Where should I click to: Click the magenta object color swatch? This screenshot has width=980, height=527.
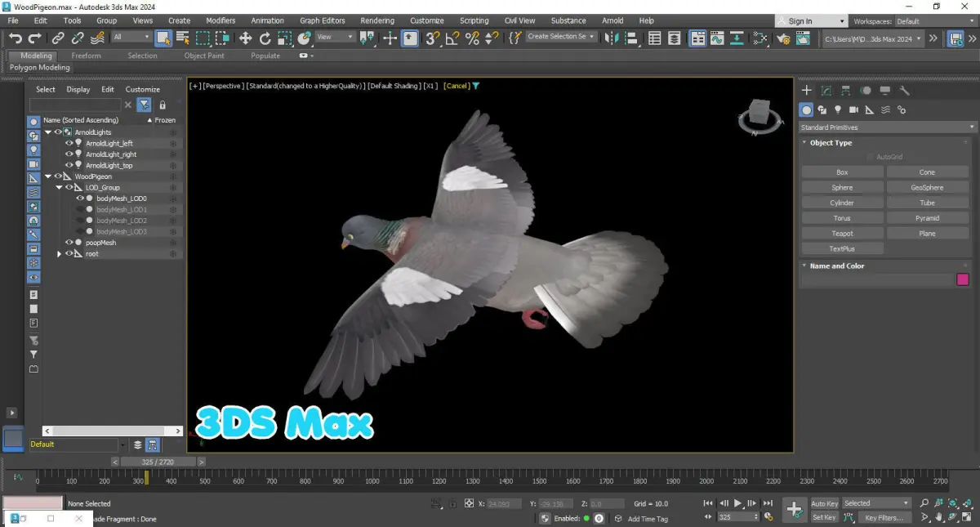[x=962, y=280]
